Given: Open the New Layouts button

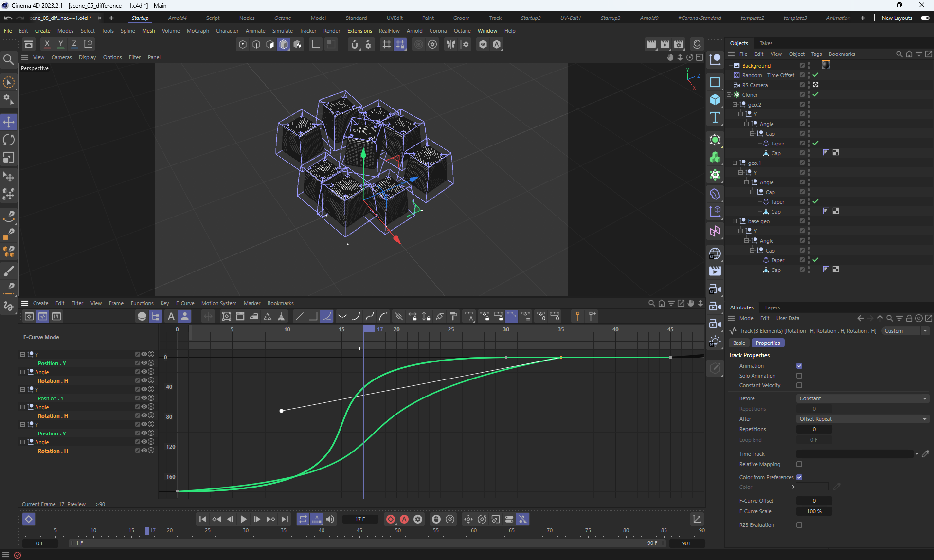Looking at the screenshot, I should click(x=897, y=18).
